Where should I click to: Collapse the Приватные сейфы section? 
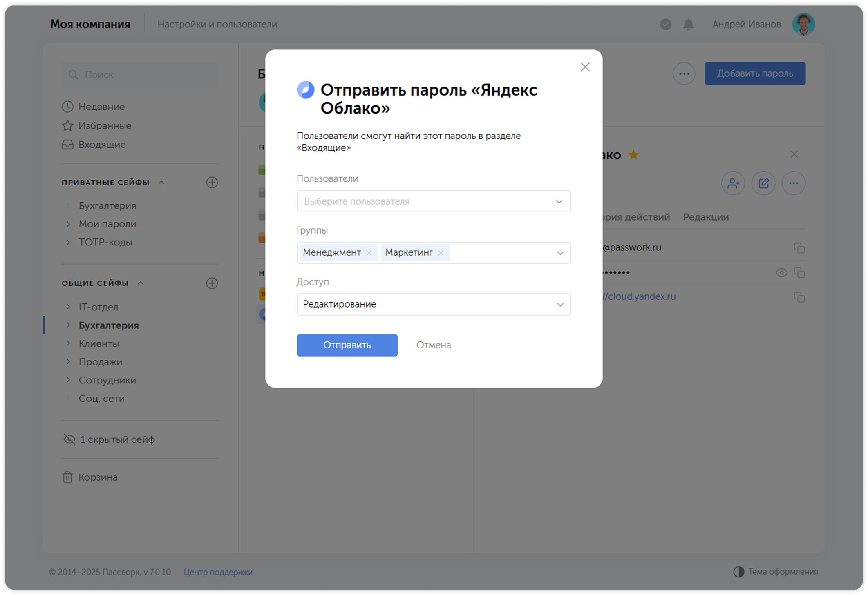[161, 182]
